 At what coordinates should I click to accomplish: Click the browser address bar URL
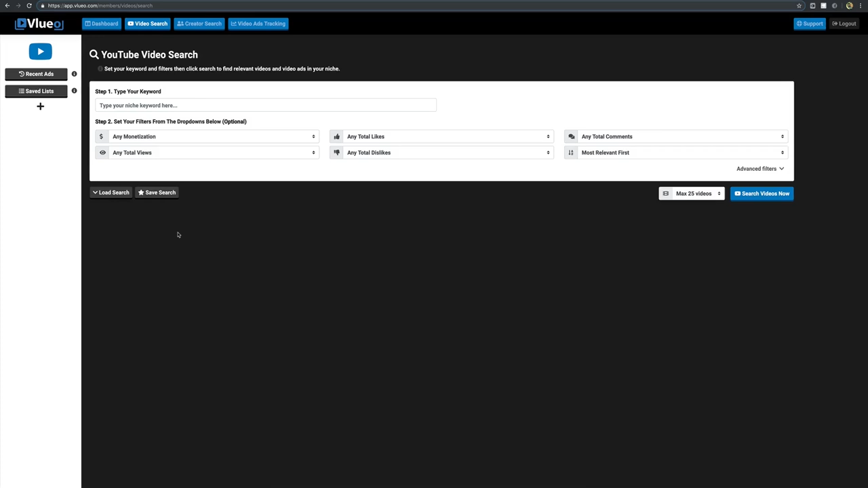(x=100, y=5)
